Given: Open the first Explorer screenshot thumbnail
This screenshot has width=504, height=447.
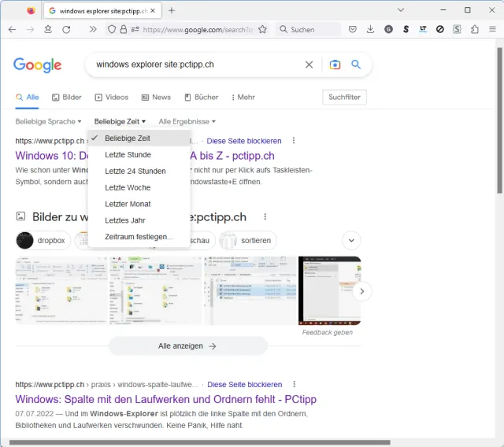Looking at the screenshot, I should pos(61,290).
